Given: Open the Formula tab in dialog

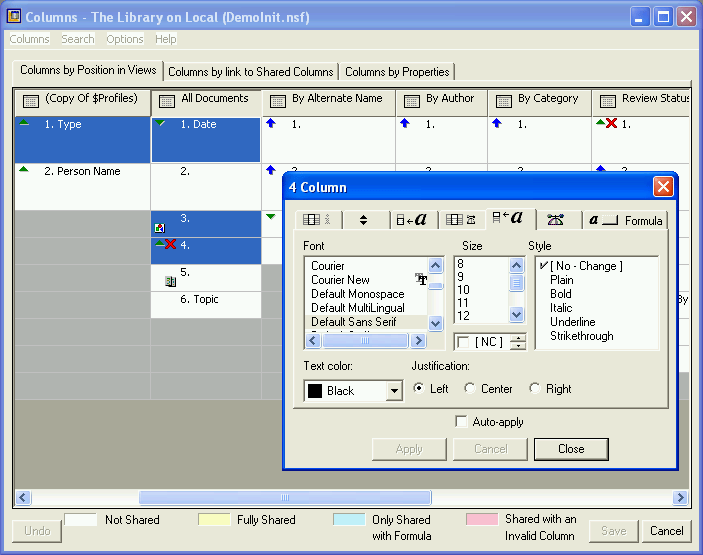Looking at the screenshot, I should (x=625, y=221).
